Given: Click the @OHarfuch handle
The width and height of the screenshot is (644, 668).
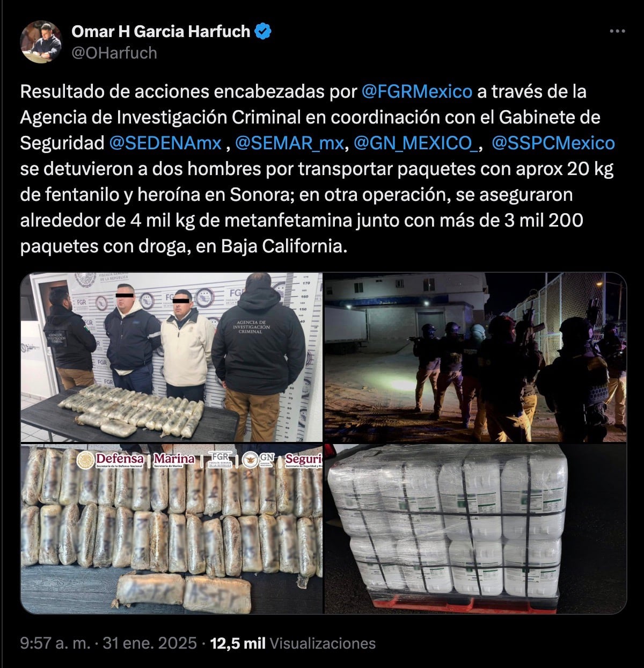Looking at the screenshot, I should pos(114,53).
